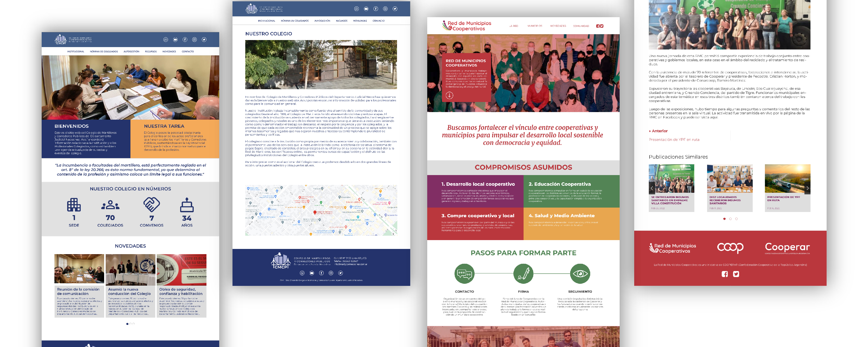868x347 pixels.
Task: Click the next arrow in Publicaciones Similares carousel
Action: [808, 189]
